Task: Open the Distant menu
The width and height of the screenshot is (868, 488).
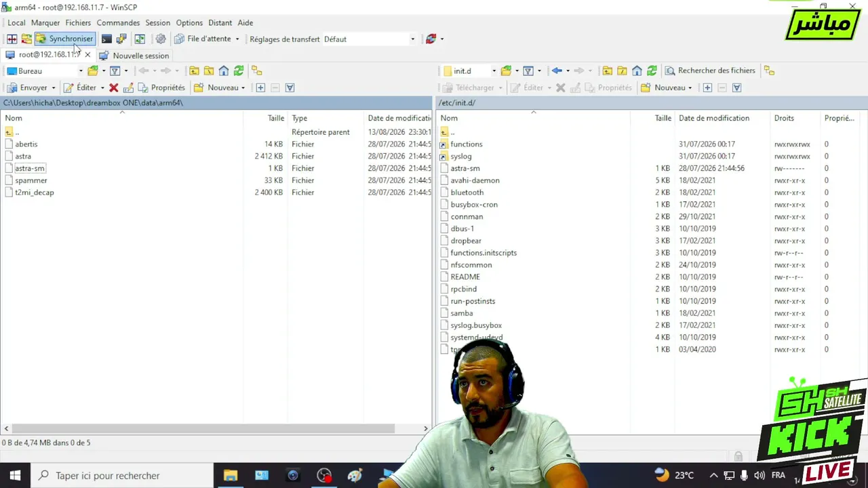Action: 220,22
